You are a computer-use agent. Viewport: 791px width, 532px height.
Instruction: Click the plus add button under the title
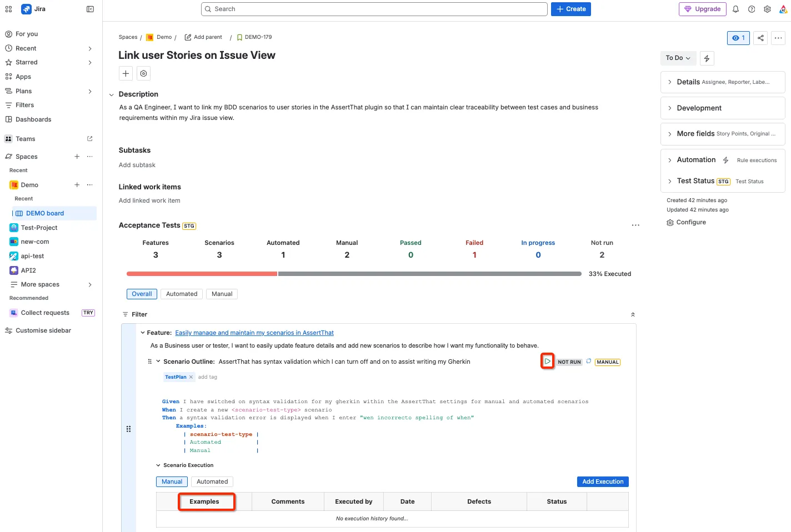pyautogui.click(x=126, y=73)
